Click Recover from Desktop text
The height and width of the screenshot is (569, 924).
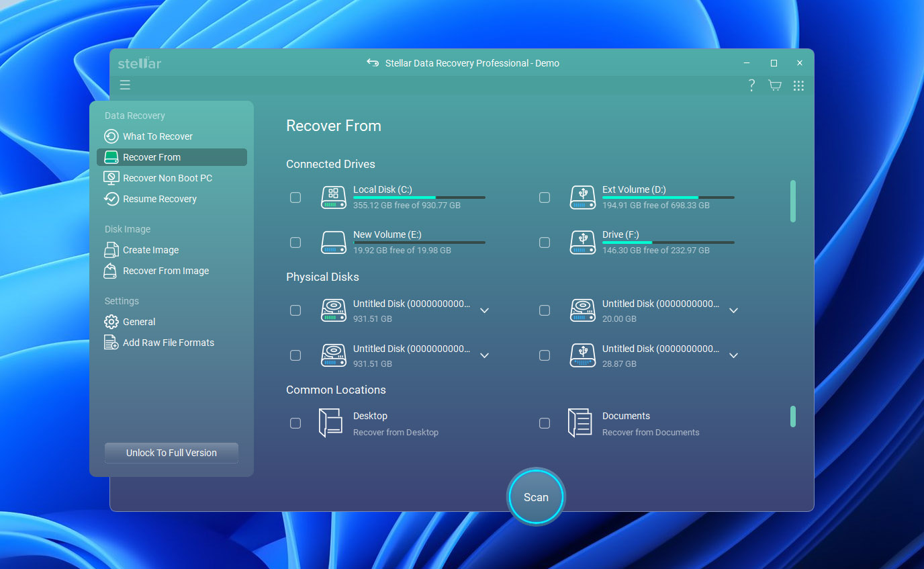[x=396, y=432]
